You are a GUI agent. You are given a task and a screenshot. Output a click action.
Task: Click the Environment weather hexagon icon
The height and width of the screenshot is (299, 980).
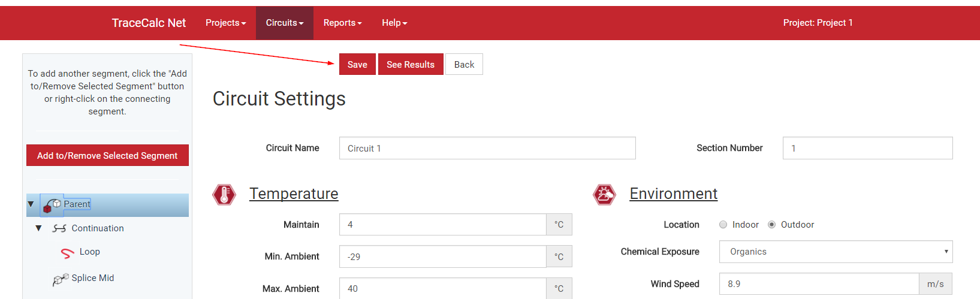604,195
